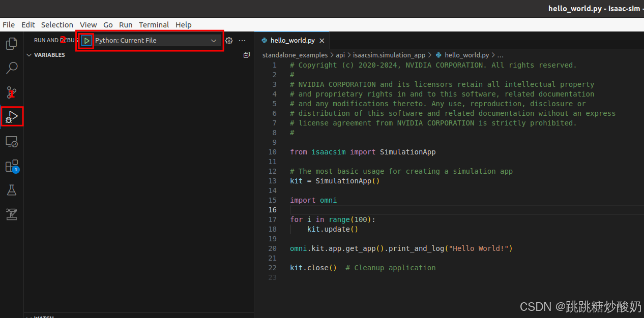Open the Search sidebar view
The width and height of the screenshot is (644, 318).
[11, 68]
